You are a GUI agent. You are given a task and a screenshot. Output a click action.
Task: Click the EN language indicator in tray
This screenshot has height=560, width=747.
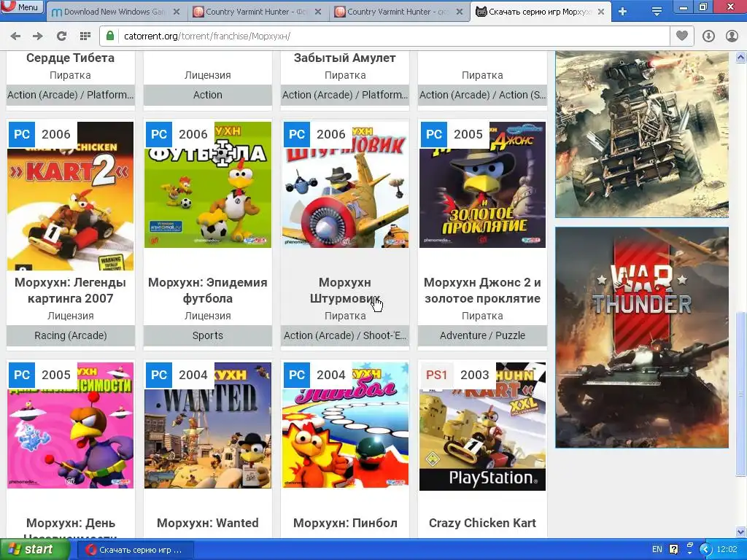tap(657, 550)
